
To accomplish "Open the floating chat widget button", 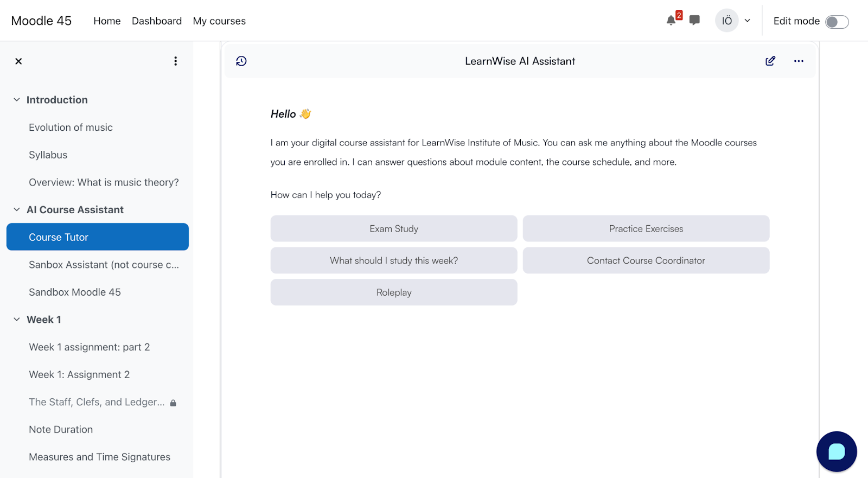I will click(x=837, y=451).
